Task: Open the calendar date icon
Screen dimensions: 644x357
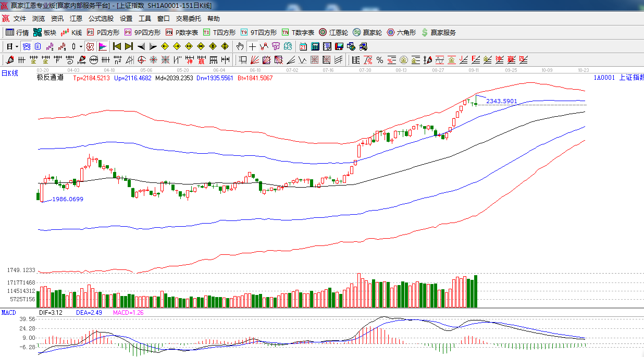Action: (x=303, y=46)
